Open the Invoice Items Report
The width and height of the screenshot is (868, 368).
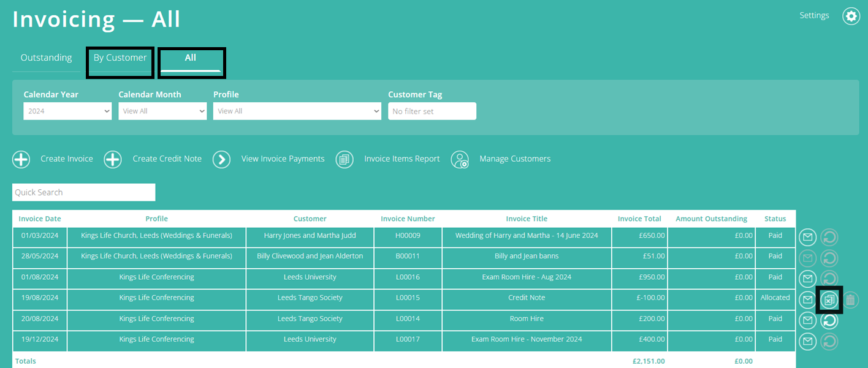345,159
